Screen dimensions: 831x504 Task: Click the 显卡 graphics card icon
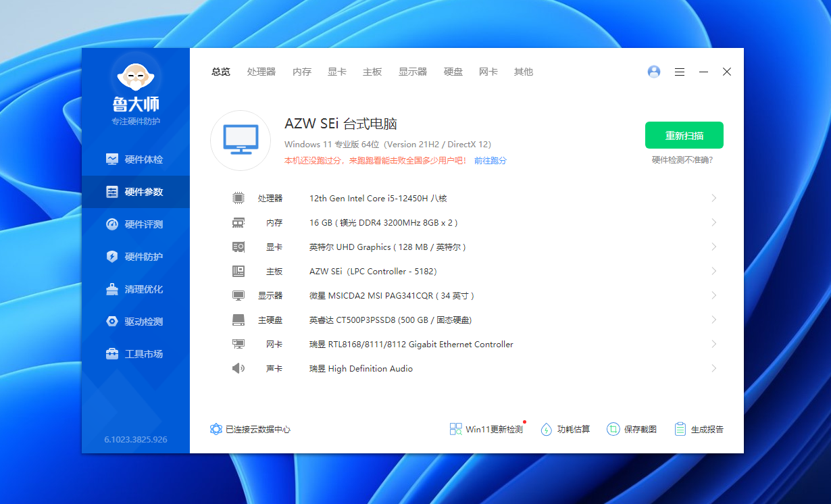click(238, 247)
